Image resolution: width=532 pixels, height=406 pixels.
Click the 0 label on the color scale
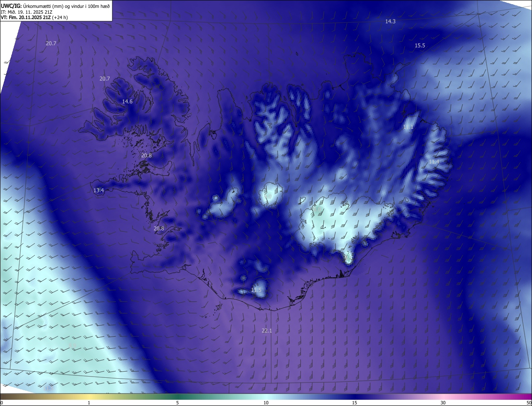coord(2,403)
